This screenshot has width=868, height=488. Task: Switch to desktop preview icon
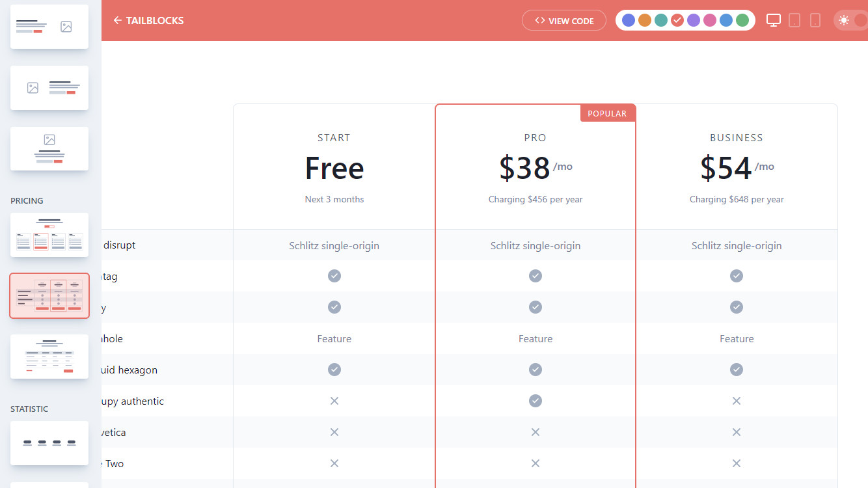[x=773, y=20]
